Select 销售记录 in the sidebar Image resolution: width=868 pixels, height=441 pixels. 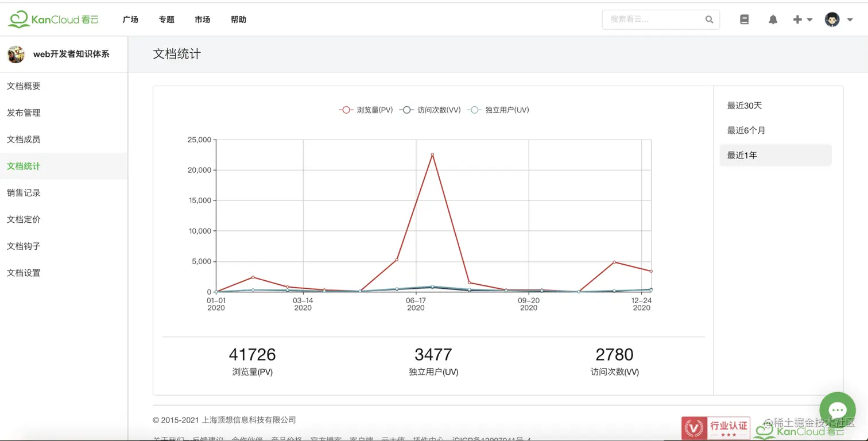tap(64, 193)
